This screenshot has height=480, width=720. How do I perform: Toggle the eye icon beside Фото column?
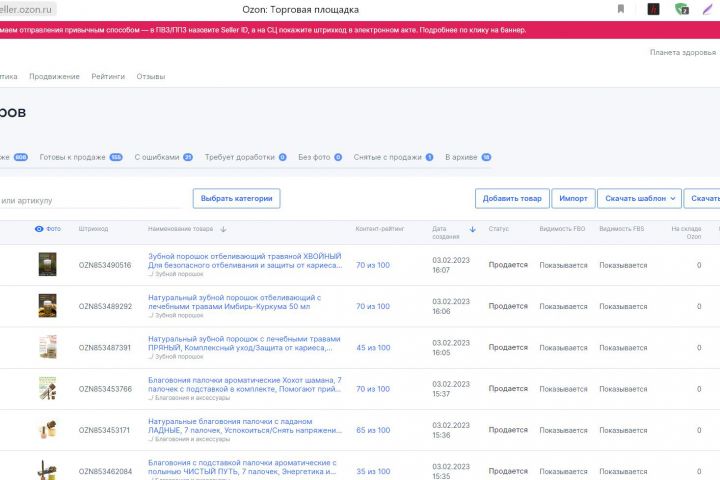39,229
